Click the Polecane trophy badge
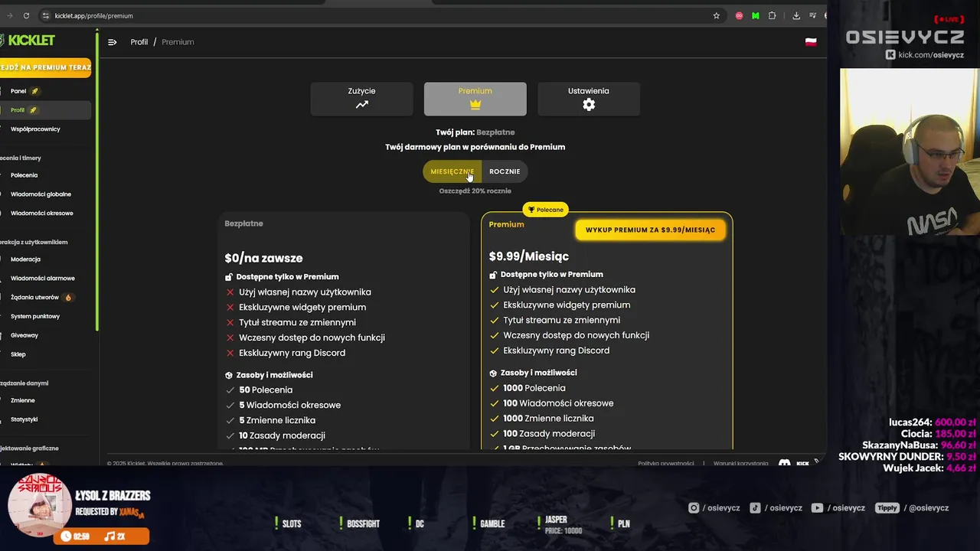Screen dimensions: 980x551 point(545,210)
